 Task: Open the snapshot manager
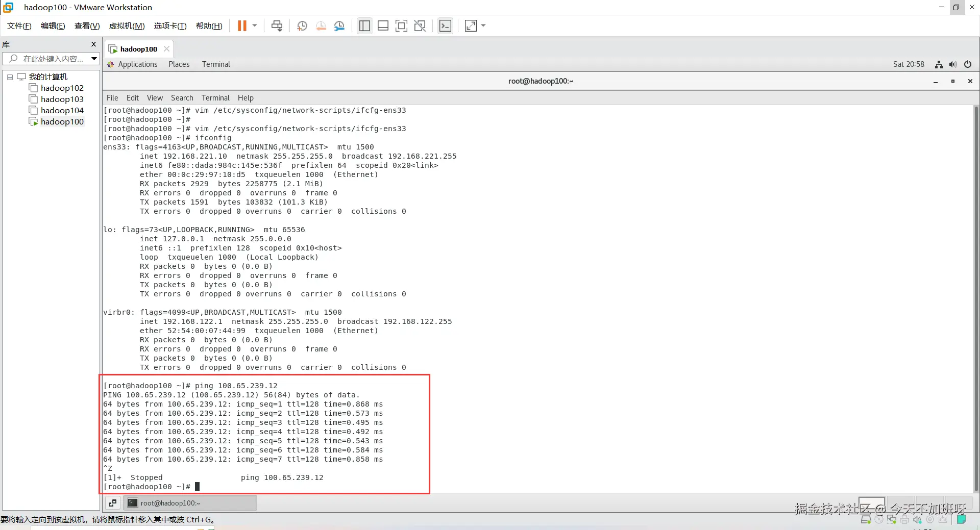coord(339,26)
